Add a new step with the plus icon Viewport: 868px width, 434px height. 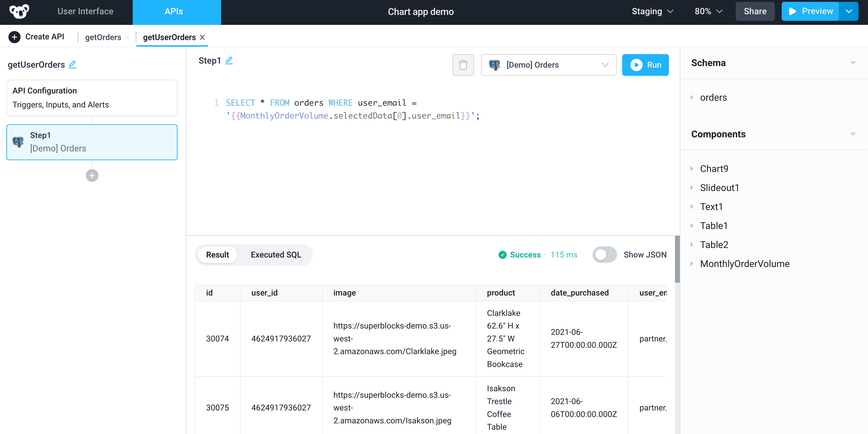click(x=92, y=175)
